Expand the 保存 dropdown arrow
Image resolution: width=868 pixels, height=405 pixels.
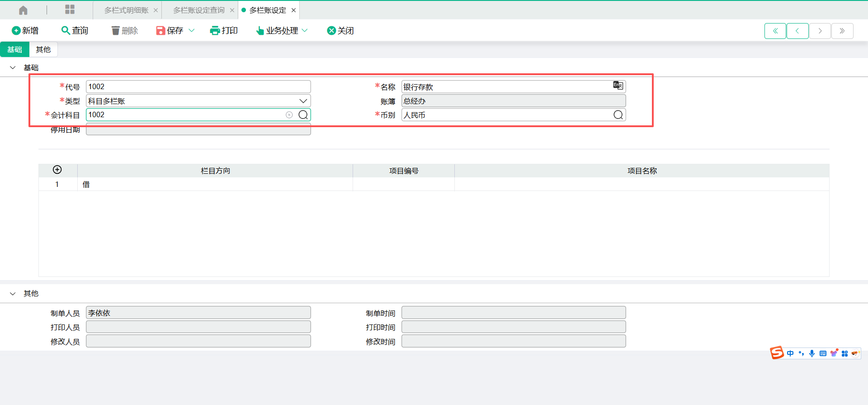191,30
